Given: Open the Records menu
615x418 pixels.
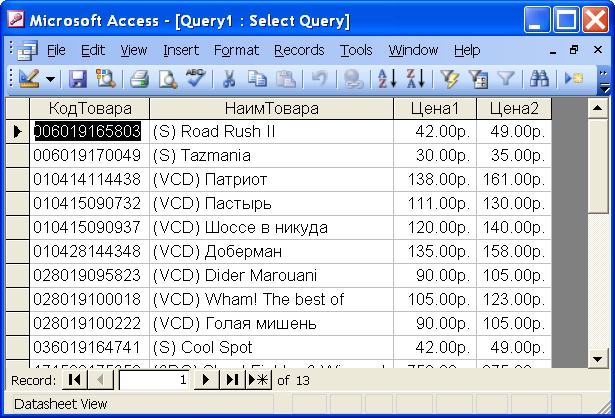Looking at the screenshot, I should point(299,50).
